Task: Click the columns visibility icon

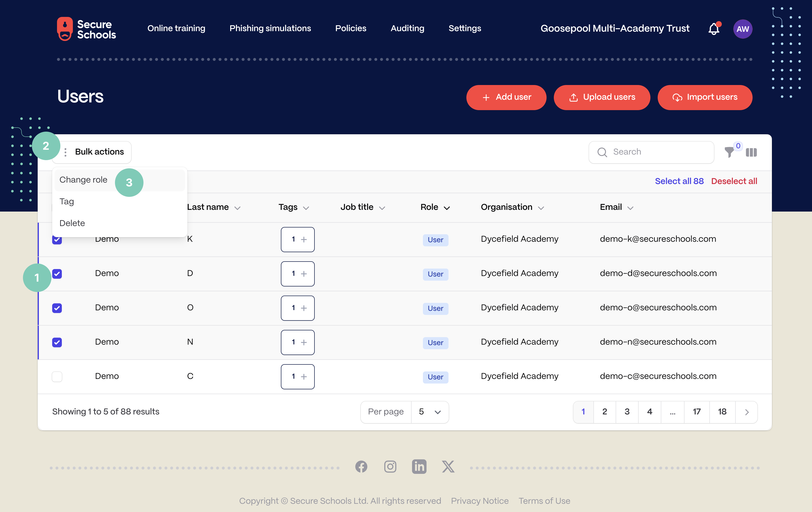Action: 752,152
